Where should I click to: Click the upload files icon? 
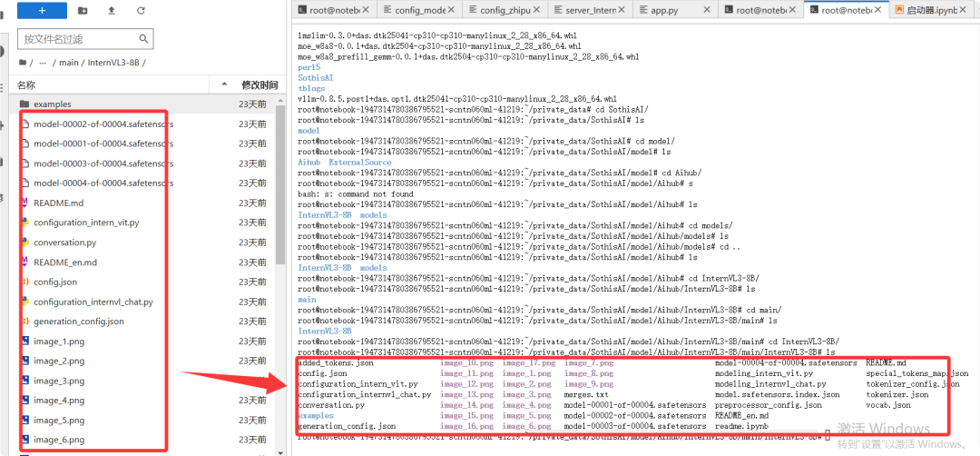click(x=112, y=11)
